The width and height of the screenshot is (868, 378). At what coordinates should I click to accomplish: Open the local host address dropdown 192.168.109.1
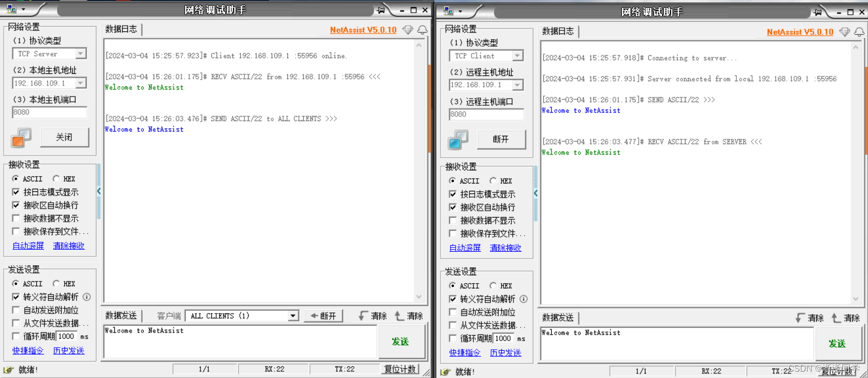pyautogui.click(x=80, y=83)
